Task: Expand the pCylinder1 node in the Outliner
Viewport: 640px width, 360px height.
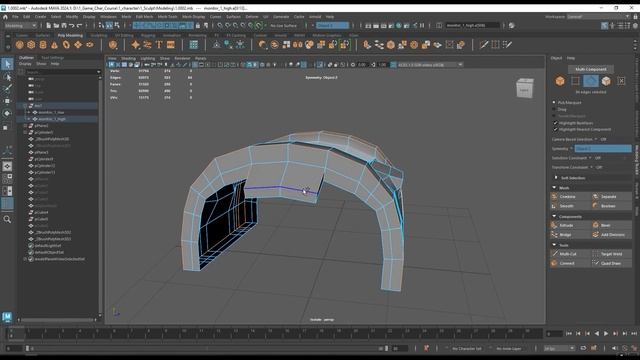Action: click(x=25, y=132)
